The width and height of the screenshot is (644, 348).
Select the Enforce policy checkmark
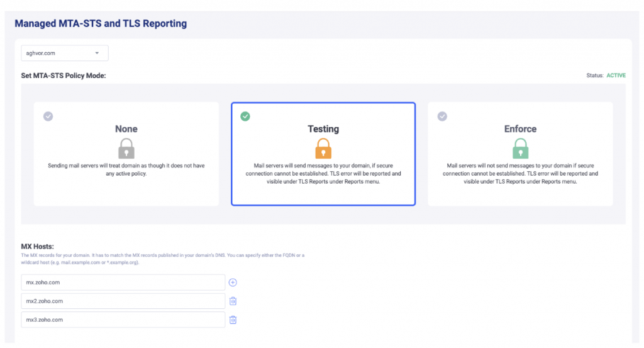click(x=442, y=116)
